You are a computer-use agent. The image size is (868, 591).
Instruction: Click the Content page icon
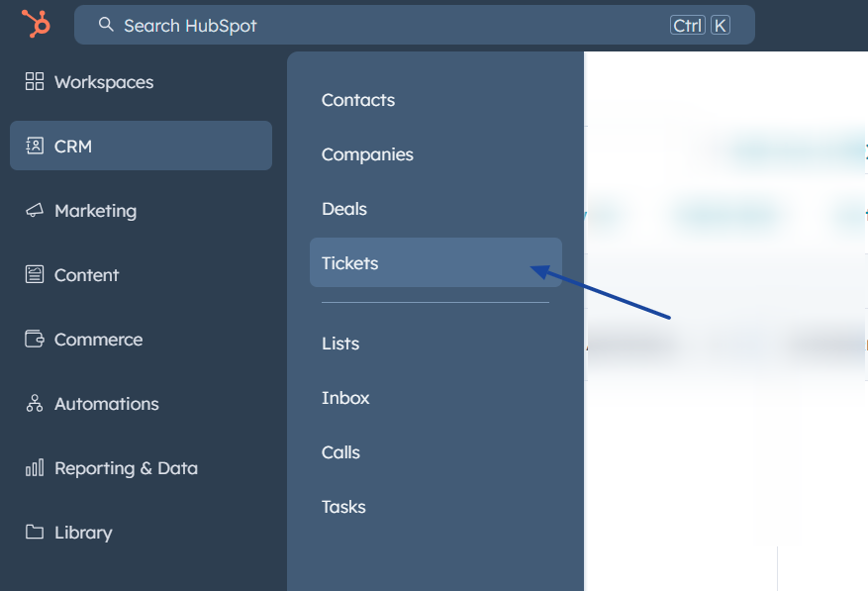pos(35,274)
